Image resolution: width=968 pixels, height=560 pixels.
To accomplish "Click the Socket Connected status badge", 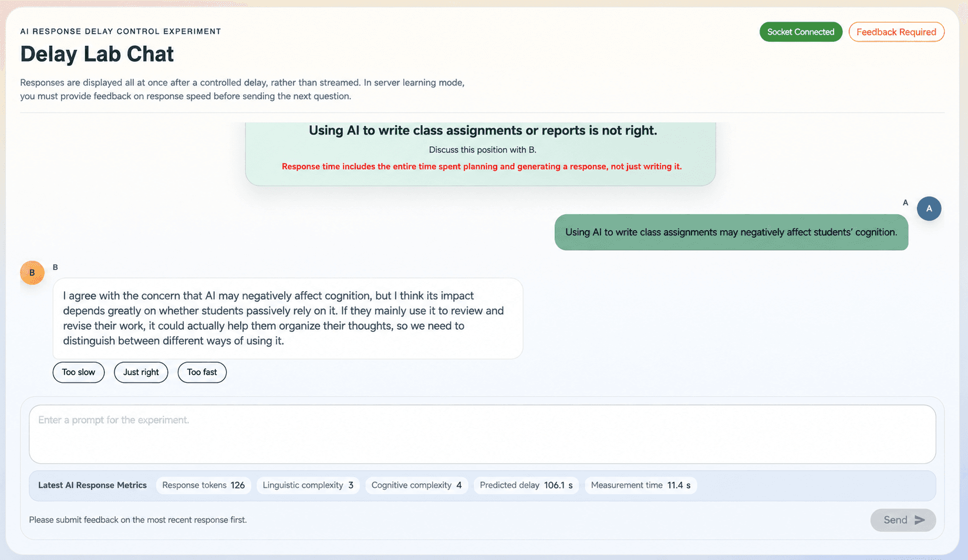I will [x=801, y=32].
